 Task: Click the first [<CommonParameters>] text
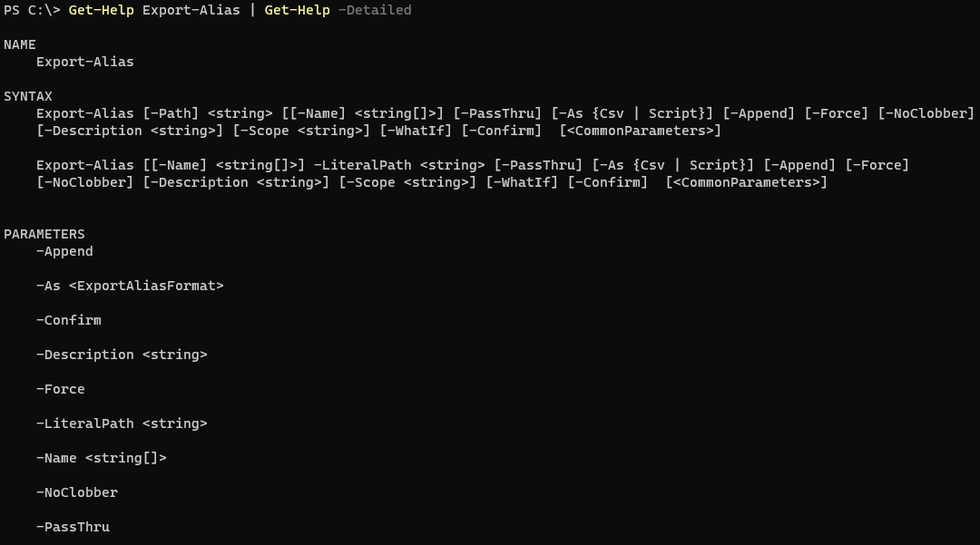tap(640, 131)
